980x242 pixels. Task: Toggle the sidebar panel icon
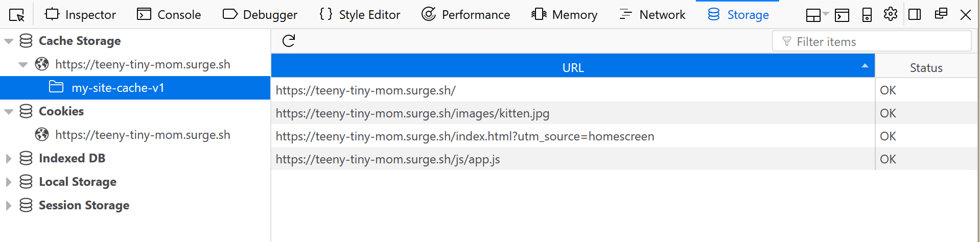(x=915, y=14)
